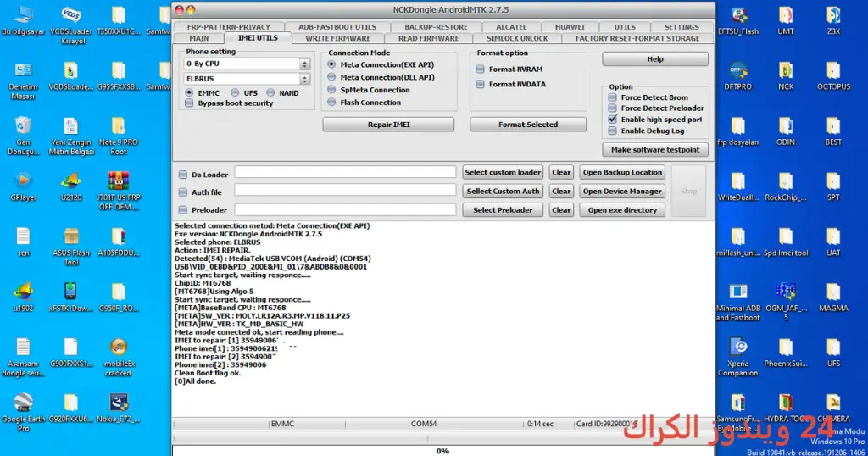Open Xperia Companion desktop icon
This screenshot has height=456, width=868.
point(738,357)
